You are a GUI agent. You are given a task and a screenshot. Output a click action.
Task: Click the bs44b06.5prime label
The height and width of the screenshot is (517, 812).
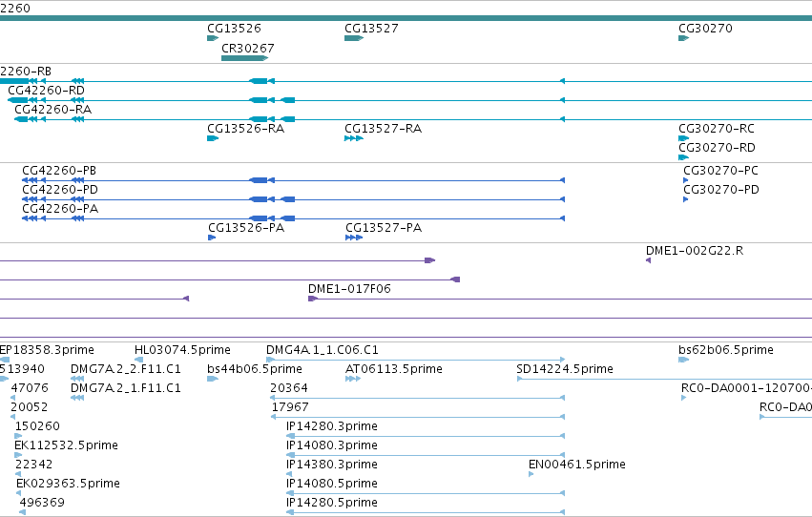[x=254, y=369]
